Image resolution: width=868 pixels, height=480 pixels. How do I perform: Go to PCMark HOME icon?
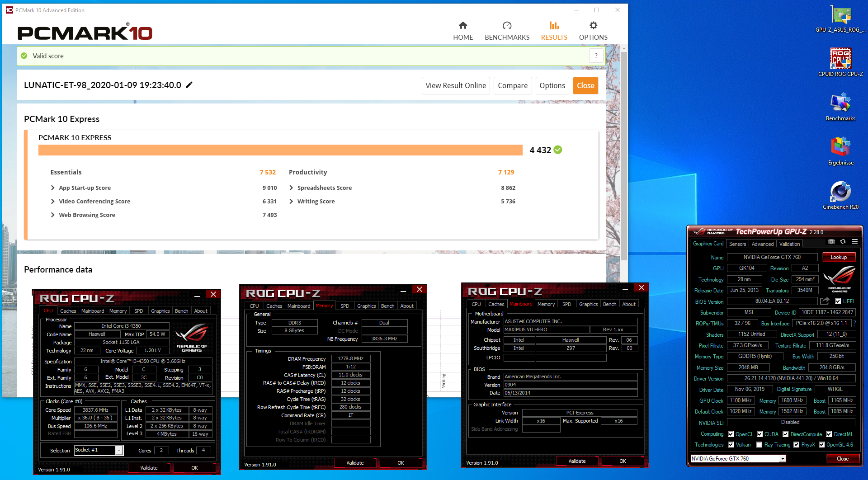pyautogui.click(x=462, y=25)
